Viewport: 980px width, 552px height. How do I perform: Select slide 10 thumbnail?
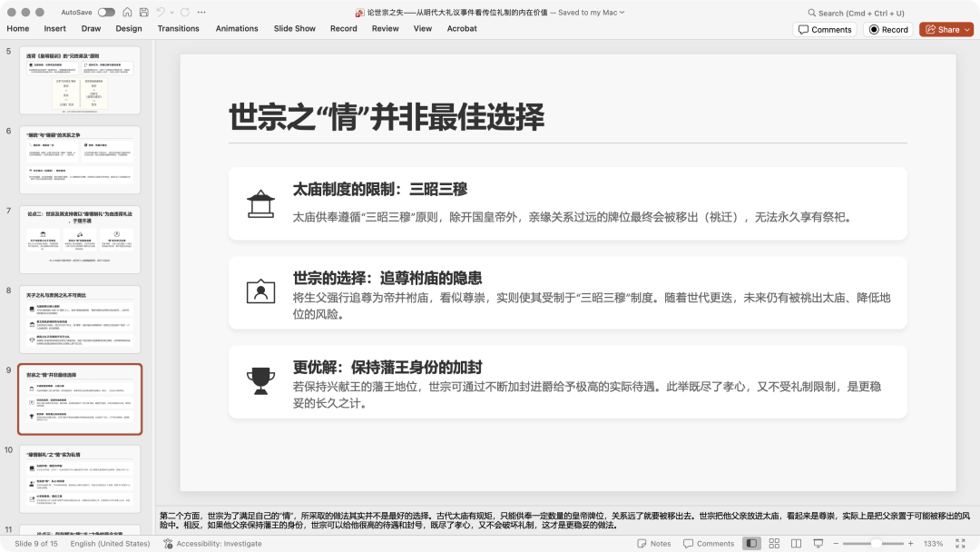click(x=80, y=478)
